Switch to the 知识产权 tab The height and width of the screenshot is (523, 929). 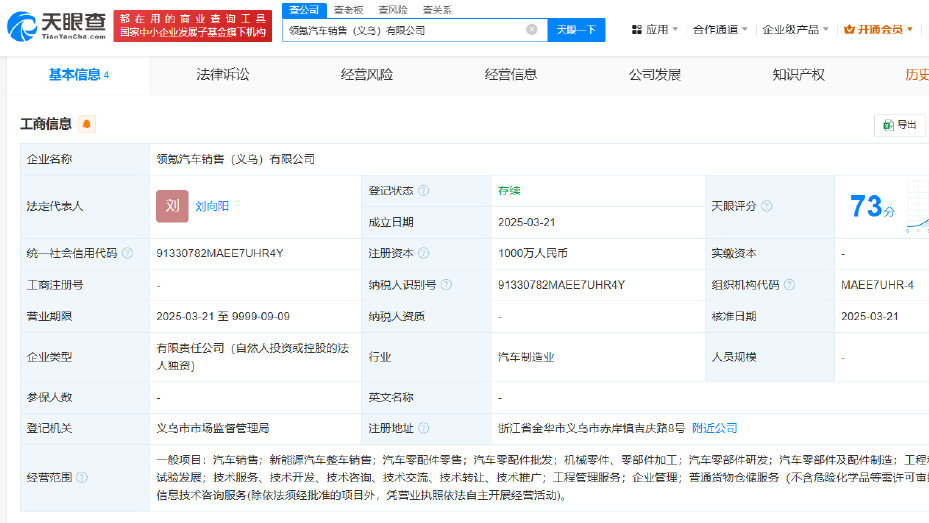coord(799,75)
